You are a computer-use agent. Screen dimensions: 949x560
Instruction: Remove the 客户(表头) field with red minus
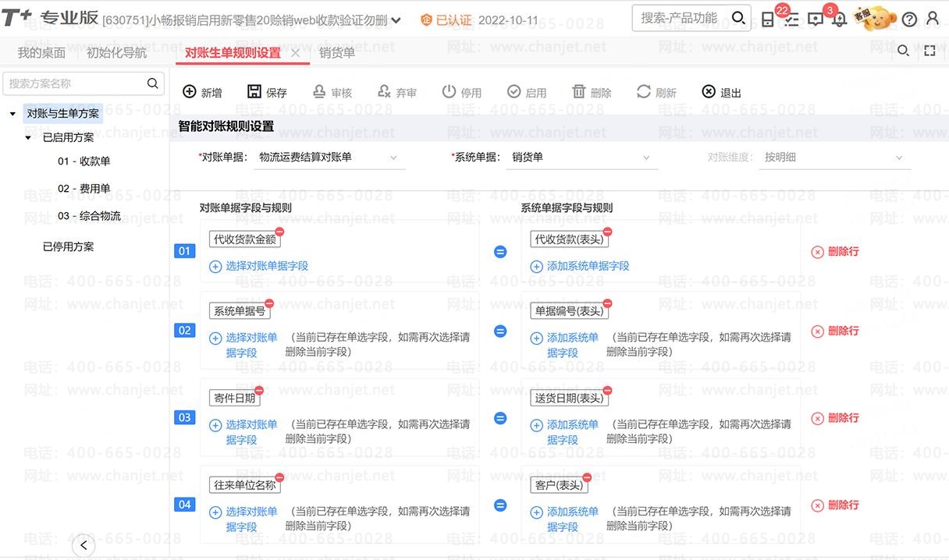[x=587, y=477]
